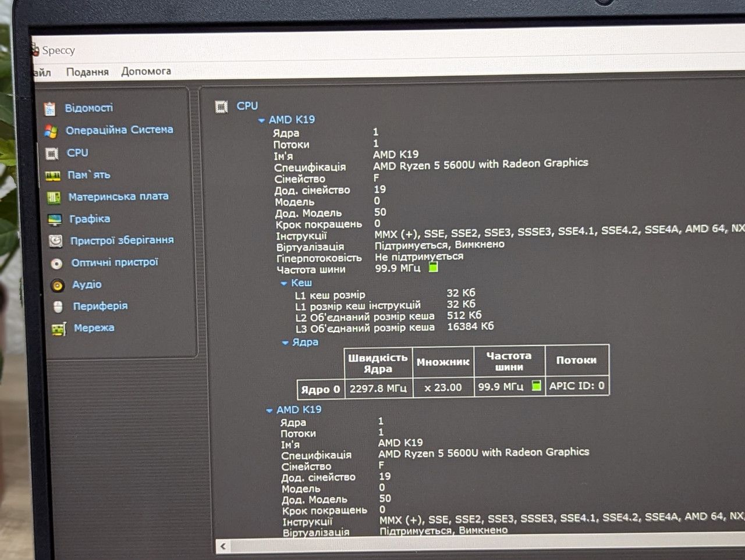Click the Speccy app icon in title bar
Screen dimensions: 745x560
[35, 51]
